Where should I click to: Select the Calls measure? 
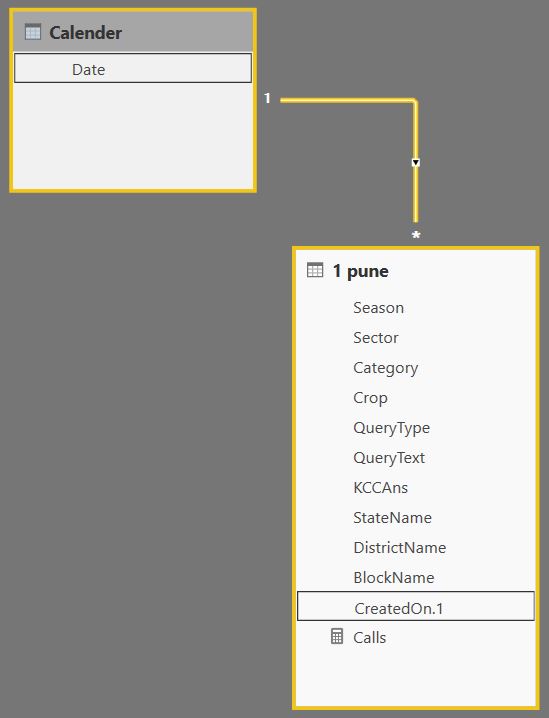click(x=369, y=637)
